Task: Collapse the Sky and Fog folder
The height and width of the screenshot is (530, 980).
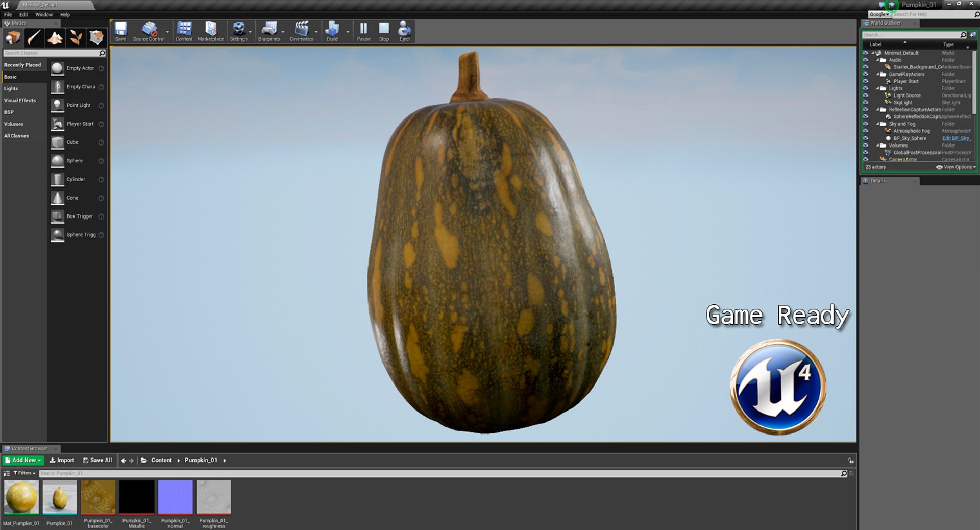Action: (878, 124)
